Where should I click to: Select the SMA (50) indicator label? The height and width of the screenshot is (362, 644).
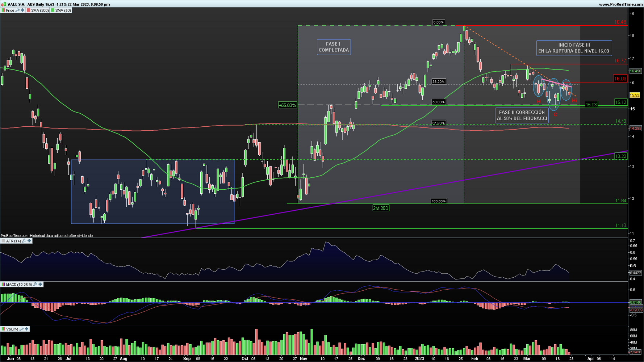click(x=63, y=10)
